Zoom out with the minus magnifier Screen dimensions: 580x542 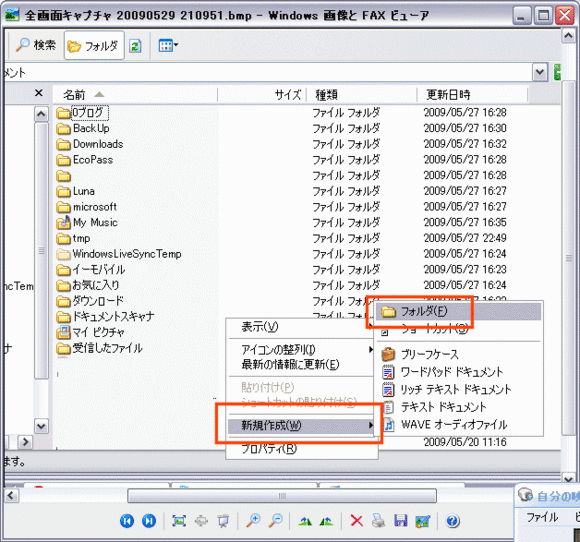(x=276, y=521)
